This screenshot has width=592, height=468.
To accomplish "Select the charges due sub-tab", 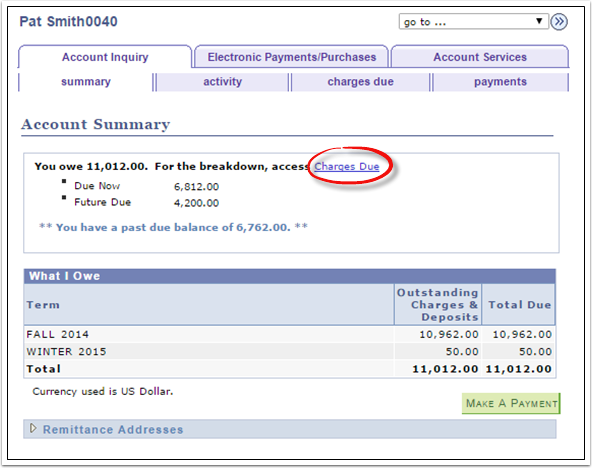I will pyautogui.click(x=360, y=82).
